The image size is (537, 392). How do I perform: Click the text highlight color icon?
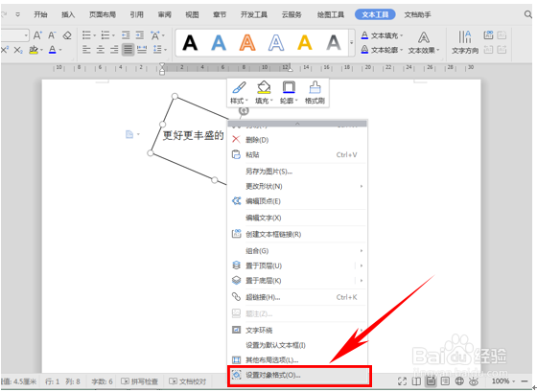[x=34, y=50]
